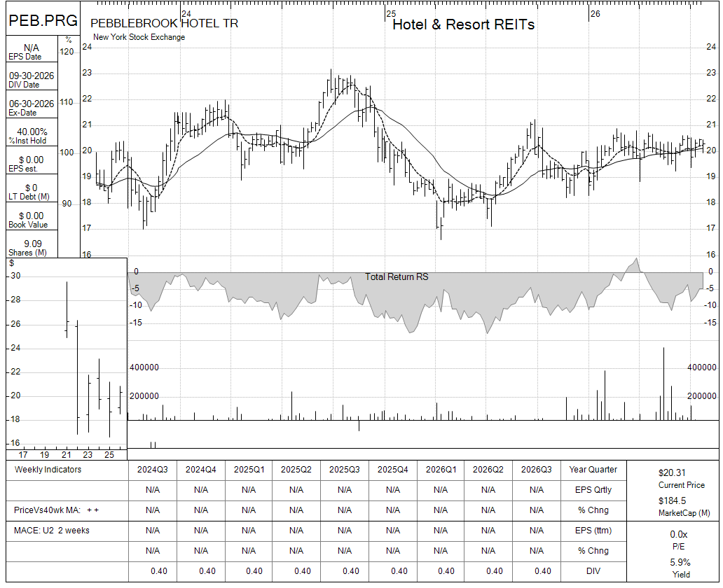Click the 2025Q3 quarter column header
723x588 pixels.
coord(345,470)
